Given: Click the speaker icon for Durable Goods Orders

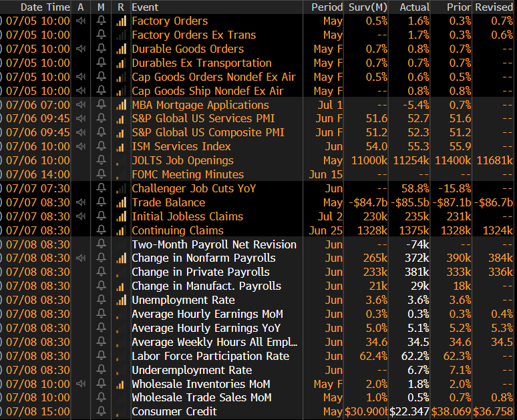Looking at the screenshot, I should click(x=81, y=49).
